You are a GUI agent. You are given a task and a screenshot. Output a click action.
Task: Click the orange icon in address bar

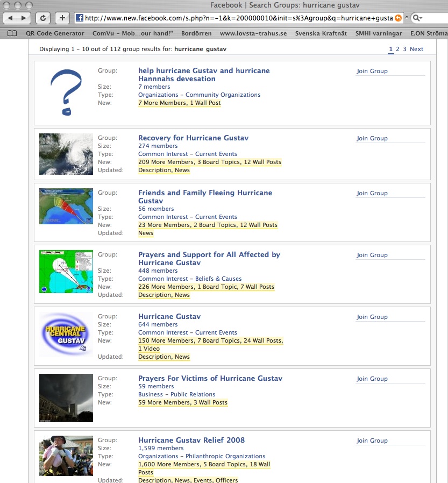pyautogui.click(x=398, y=18)
